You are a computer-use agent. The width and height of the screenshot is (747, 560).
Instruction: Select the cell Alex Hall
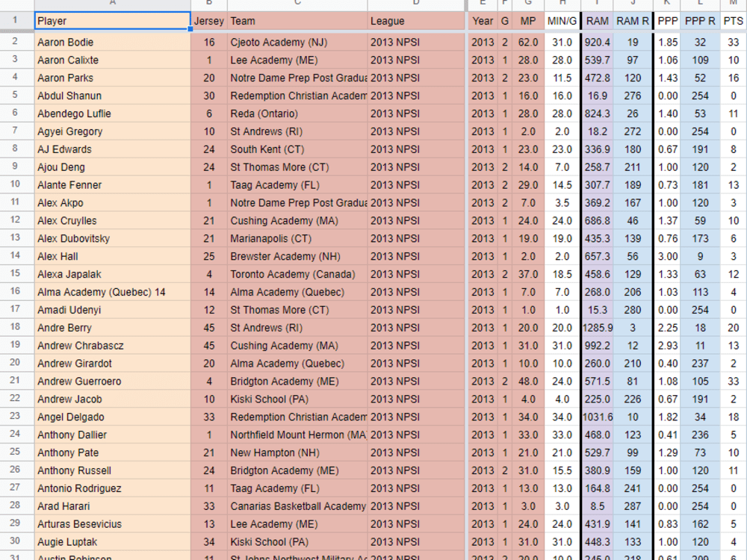[x=113, y=256]
